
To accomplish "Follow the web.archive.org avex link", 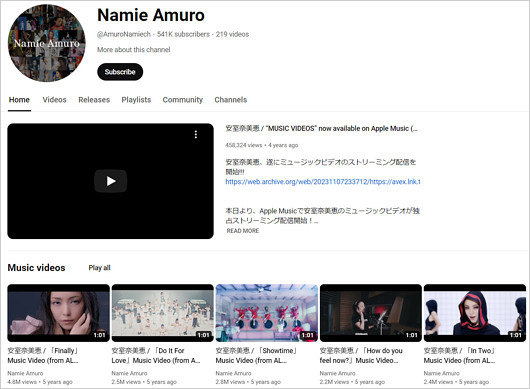I will pyautogui.click(x=323, y=181).
